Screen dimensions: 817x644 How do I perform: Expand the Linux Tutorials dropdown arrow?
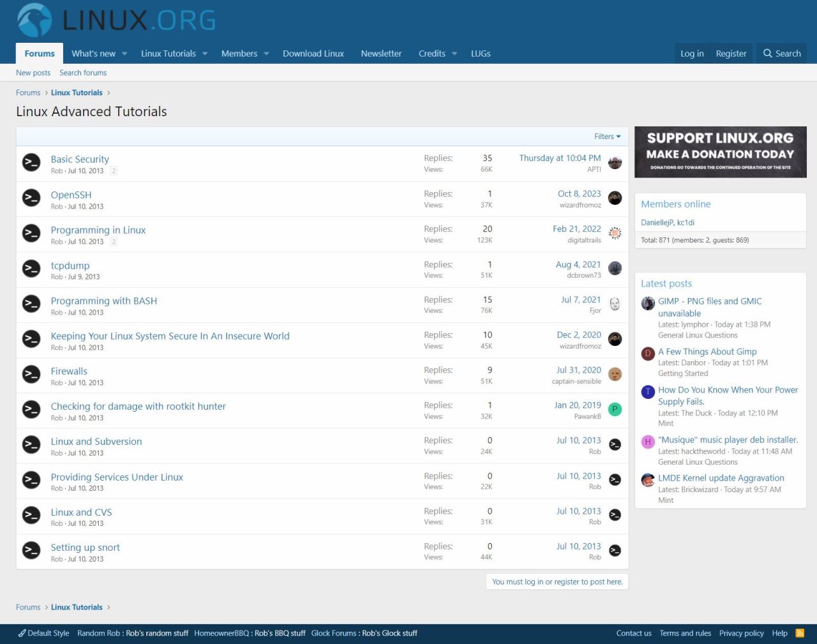(205, 54)
